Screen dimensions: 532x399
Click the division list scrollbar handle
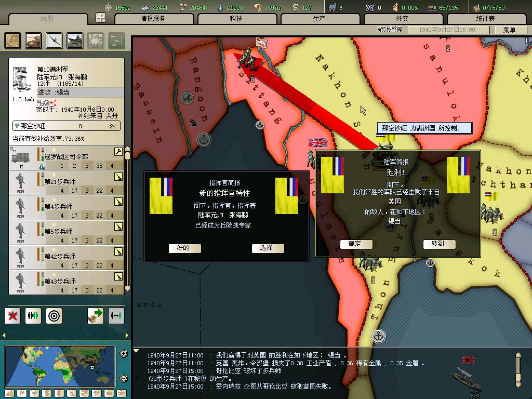pyautogui.click(x=128, y=156)
